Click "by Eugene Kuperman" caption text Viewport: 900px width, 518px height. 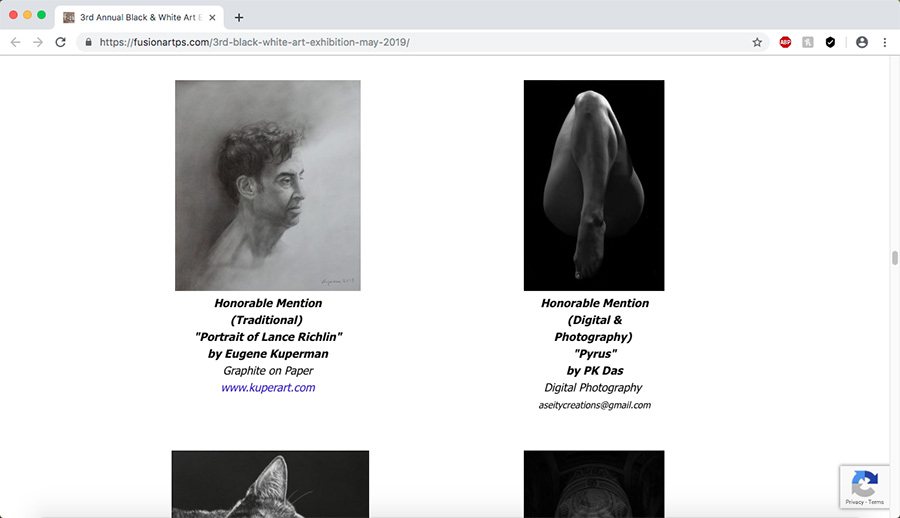[x=268, y=354]
